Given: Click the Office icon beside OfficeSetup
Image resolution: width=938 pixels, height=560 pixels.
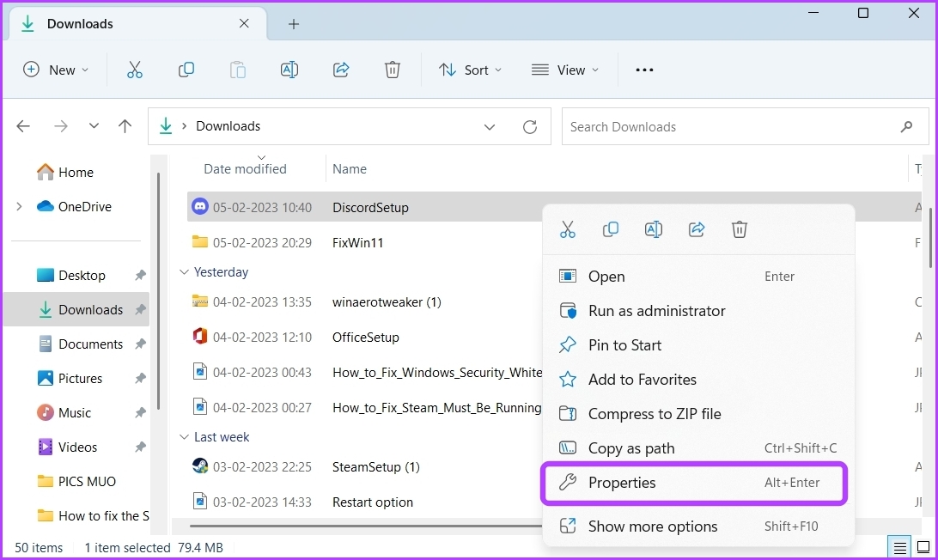Looking at the screenshot, I should [200, 336].
